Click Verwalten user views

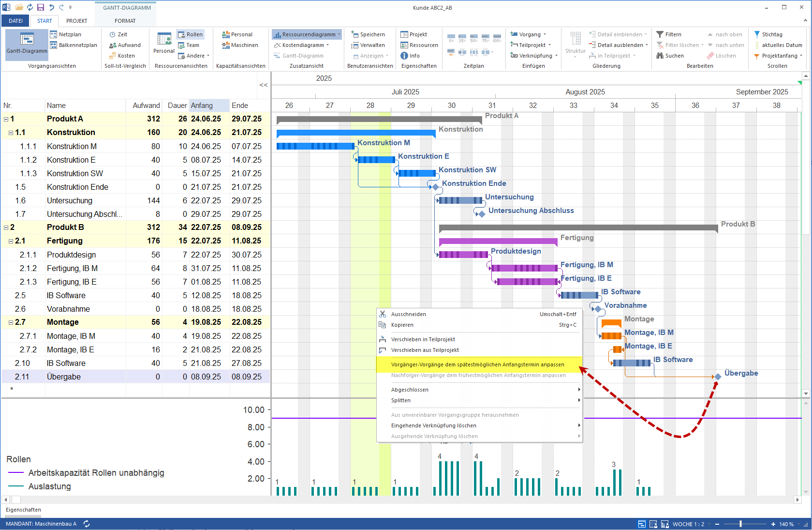(x=368, y=45)
